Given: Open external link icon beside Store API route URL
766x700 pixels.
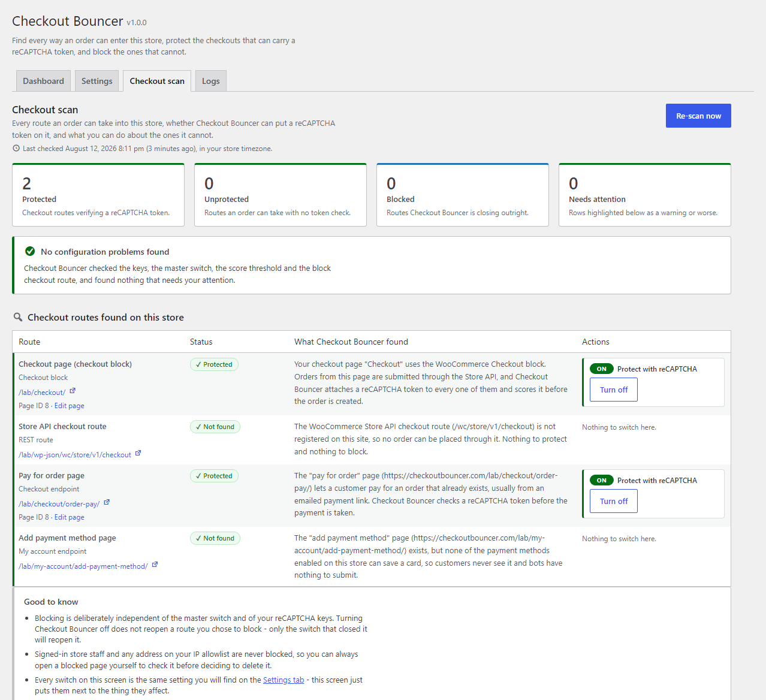Looking at the screenshot, I should 138,453.
